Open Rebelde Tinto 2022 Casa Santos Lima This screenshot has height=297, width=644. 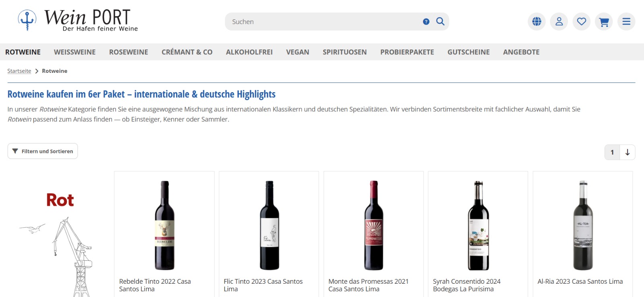pos(155,285)
